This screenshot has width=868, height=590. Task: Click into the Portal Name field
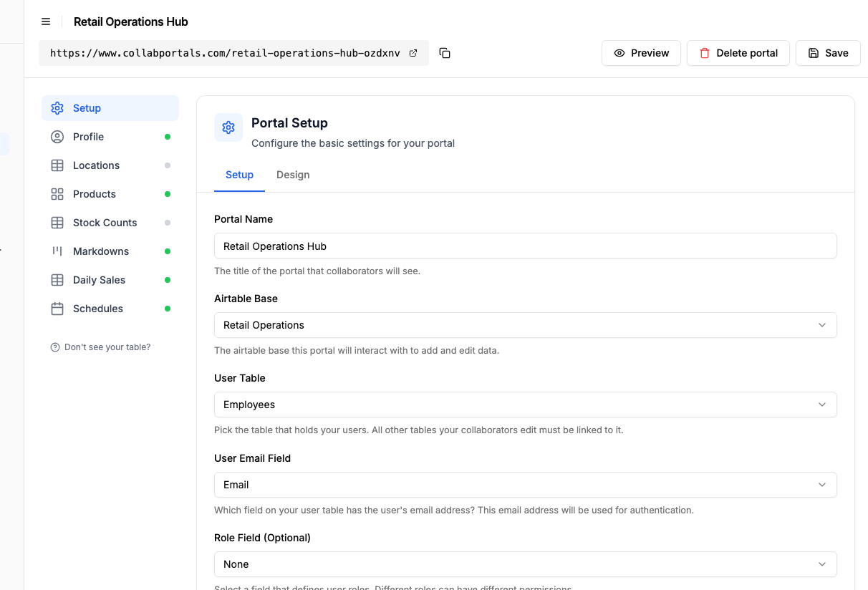point(525,246)
